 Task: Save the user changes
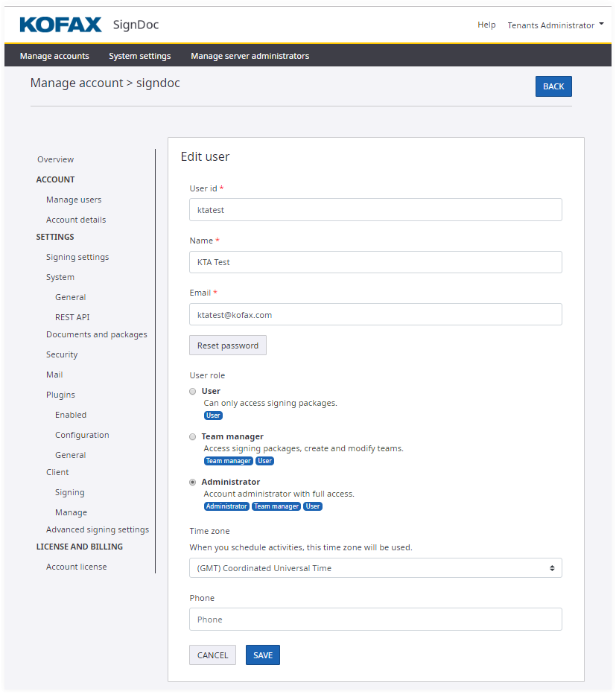pos(262,655)
